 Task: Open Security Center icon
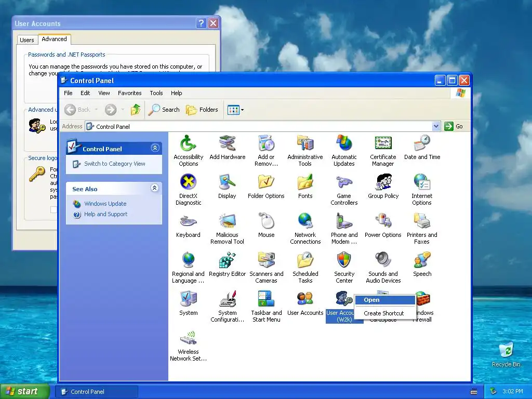[344, 268]
